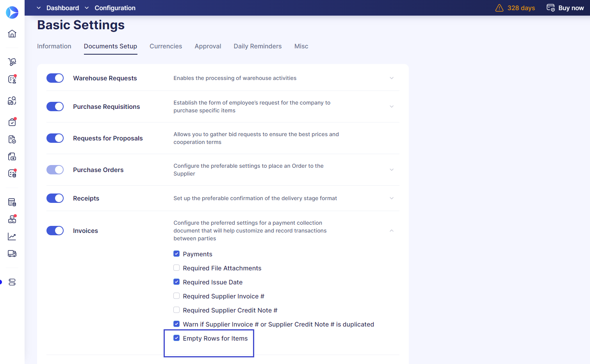Click the orange trial warning triangle icon
Image resolution: width=590 pixels, height=364 pixels.
(499, 8)
